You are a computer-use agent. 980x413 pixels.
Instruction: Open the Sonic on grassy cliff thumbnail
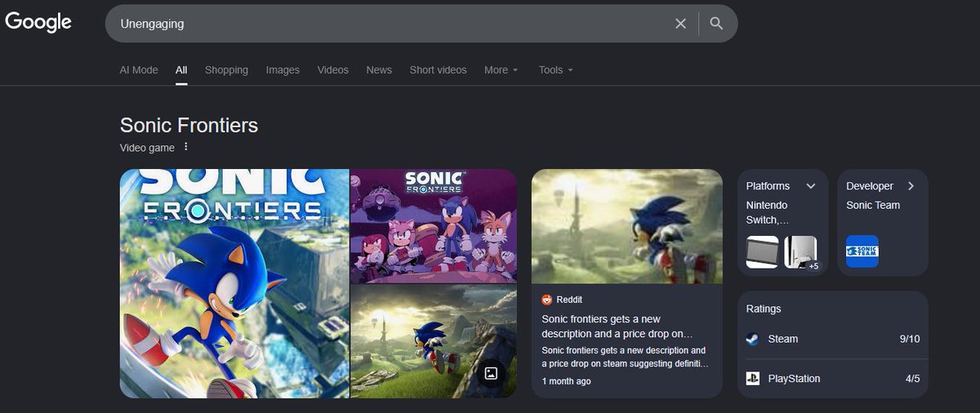[x=434, y=342]
